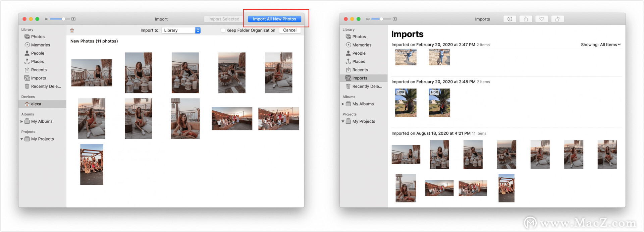The image size is (644, 232).
Task: Select the only landscape thumbnail in New Photos top row
Action: click(92, 73)
